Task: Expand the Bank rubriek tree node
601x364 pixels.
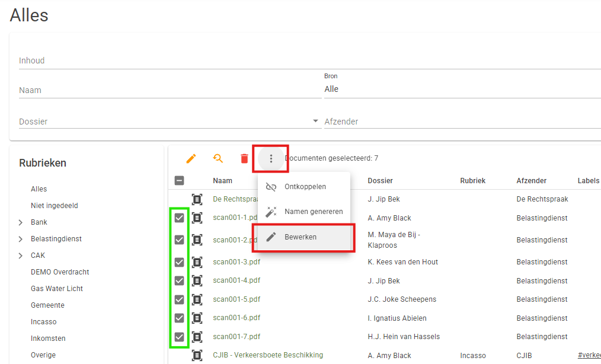Action: click(21, 222)
